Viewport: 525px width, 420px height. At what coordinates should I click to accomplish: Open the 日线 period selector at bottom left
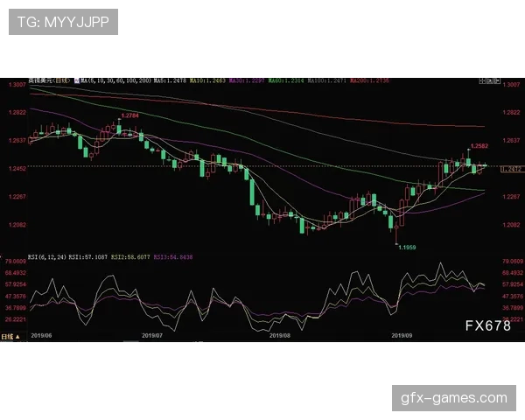click(x=9, y=335)
